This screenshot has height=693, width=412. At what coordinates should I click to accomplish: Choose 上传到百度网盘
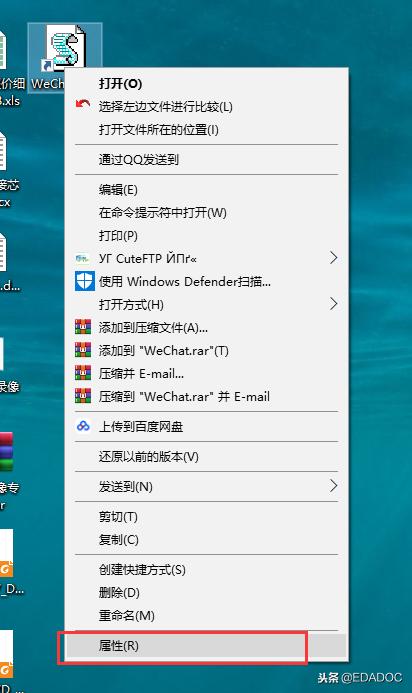pos(206,426)
